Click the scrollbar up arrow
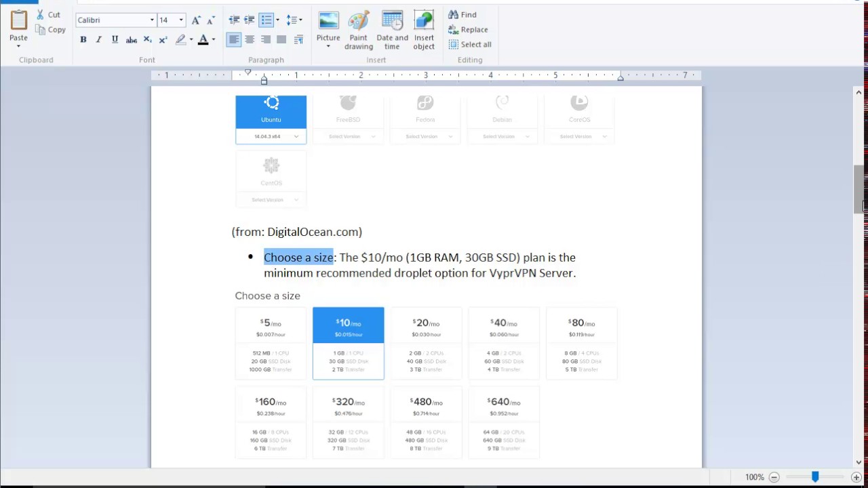The width and height of the screenshot is (868, 488). tap(859, 91)
